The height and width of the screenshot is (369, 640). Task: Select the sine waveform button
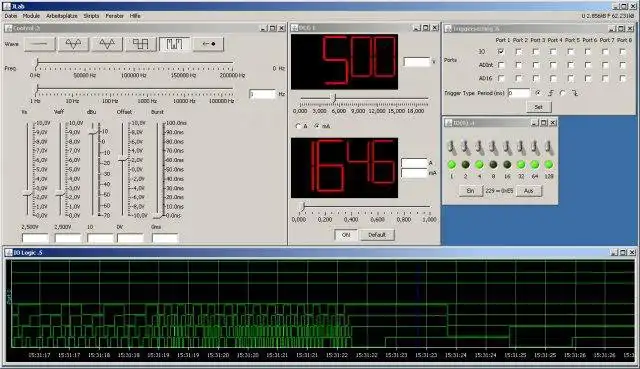tap(73, 44)
